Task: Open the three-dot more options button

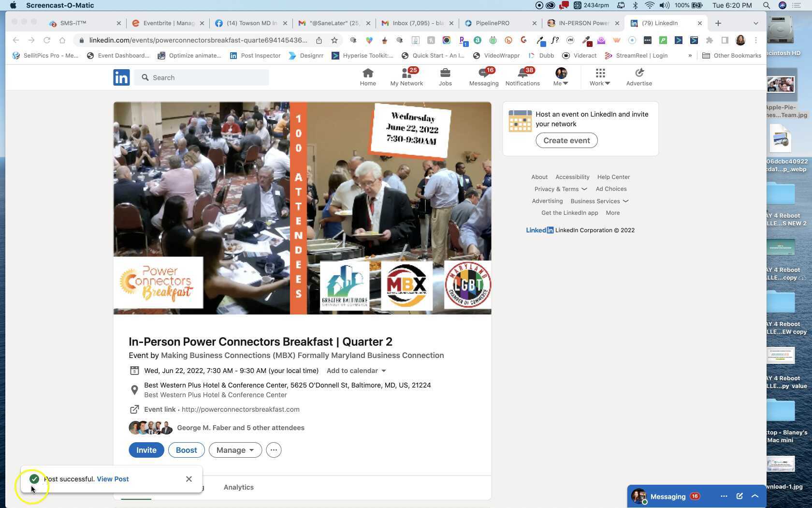Action: [274, 450]
